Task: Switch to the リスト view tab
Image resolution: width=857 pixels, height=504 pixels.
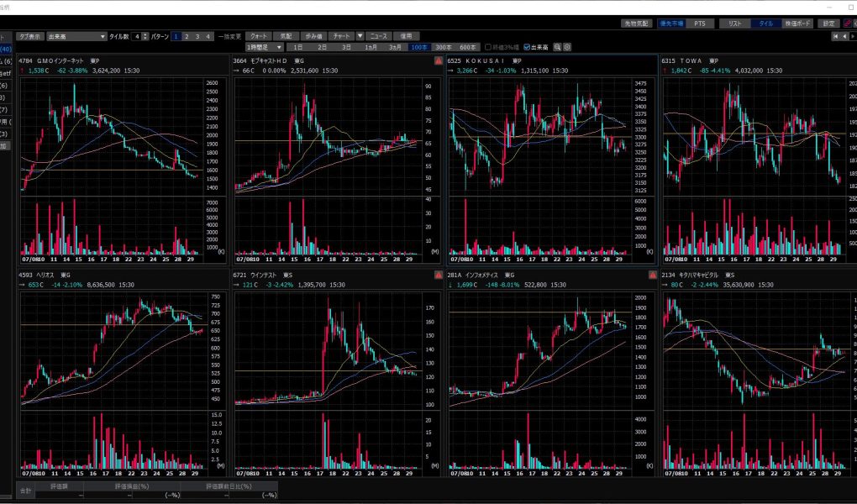Action: (734, 24)
